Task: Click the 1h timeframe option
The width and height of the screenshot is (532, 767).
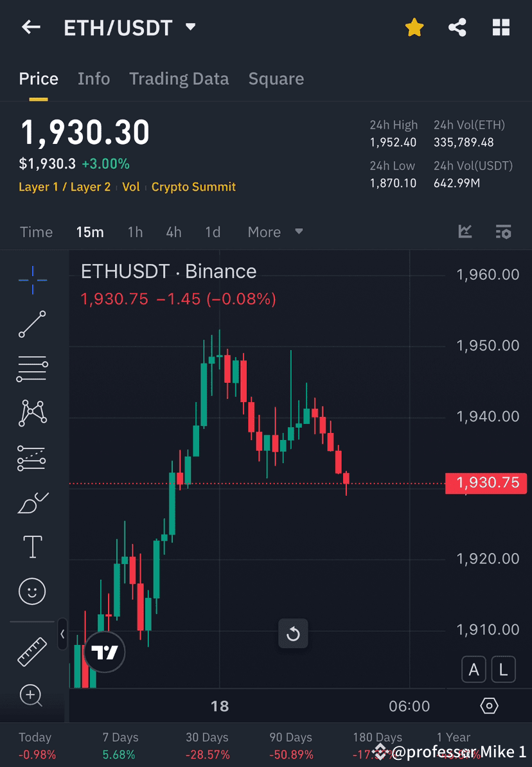Action: 135,232
